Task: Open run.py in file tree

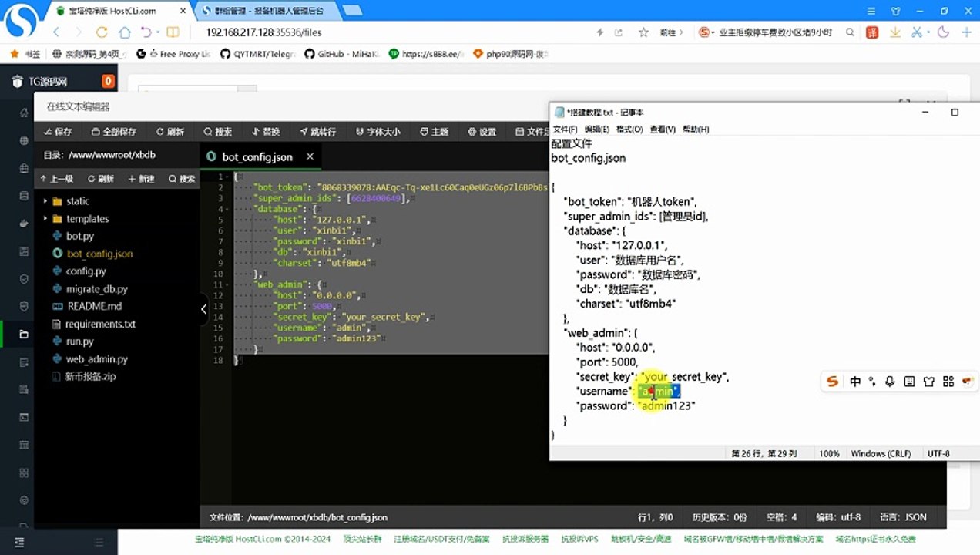Action: 79,341
